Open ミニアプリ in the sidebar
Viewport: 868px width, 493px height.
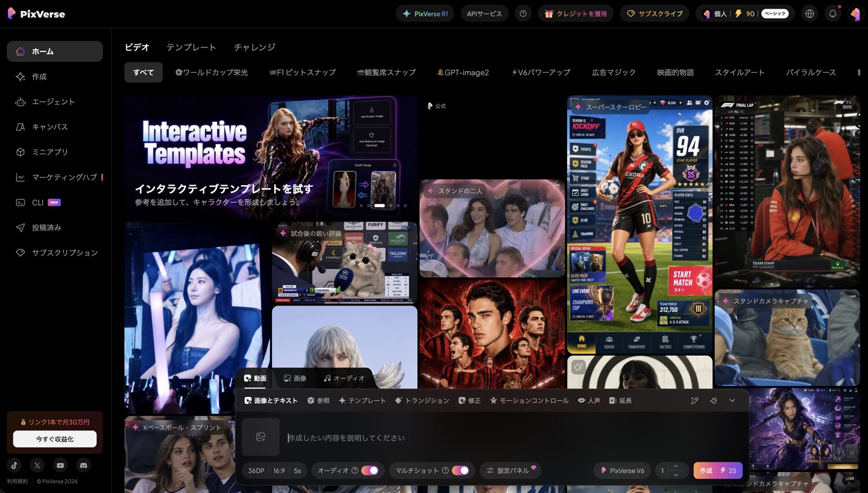(x=55, y=152)
